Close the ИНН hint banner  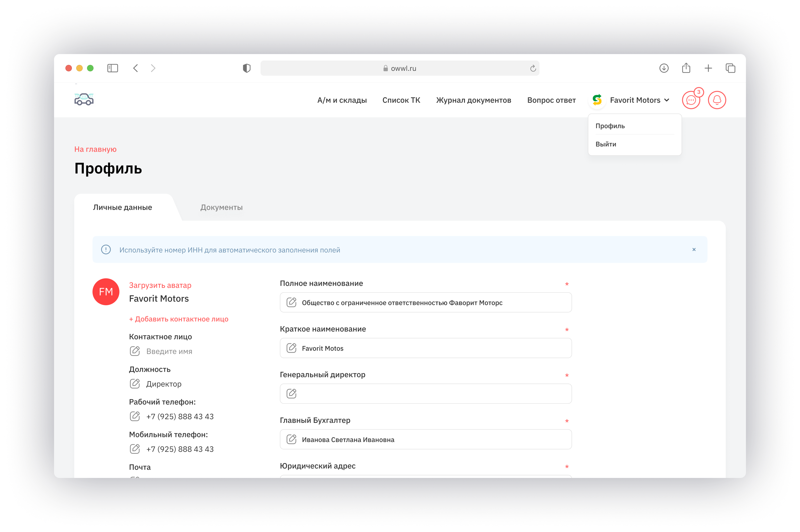[694, 249]
